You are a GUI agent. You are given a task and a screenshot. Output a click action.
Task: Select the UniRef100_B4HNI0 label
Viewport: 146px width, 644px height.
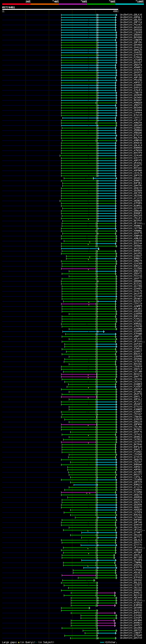131,623
